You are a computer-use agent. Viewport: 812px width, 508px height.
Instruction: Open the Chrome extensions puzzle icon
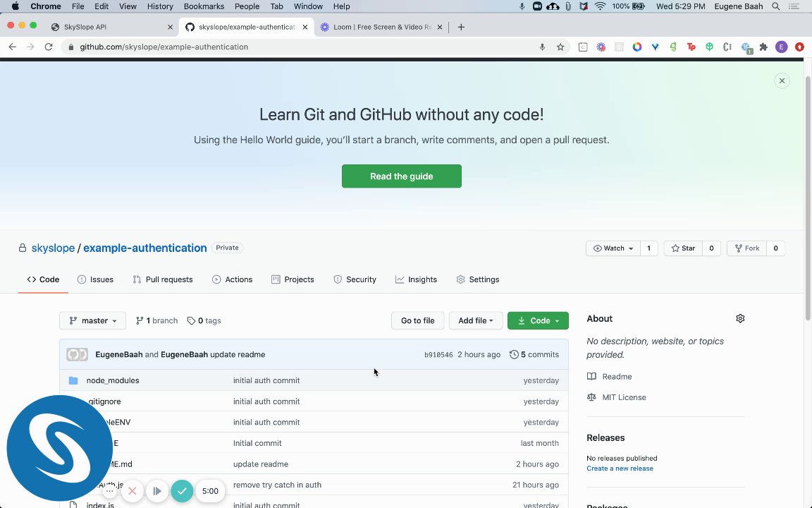click(x=763, y=47)
